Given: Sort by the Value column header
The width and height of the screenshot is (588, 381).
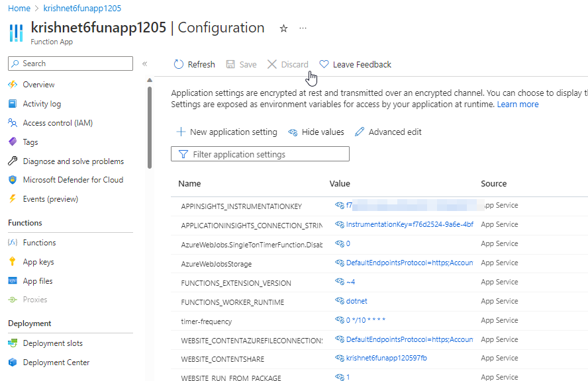Looking at the screenshot, I should (340, 184).
